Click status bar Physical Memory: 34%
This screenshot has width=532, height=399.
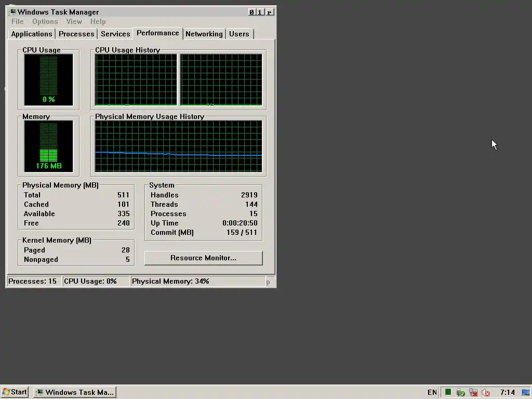[198, 281]
